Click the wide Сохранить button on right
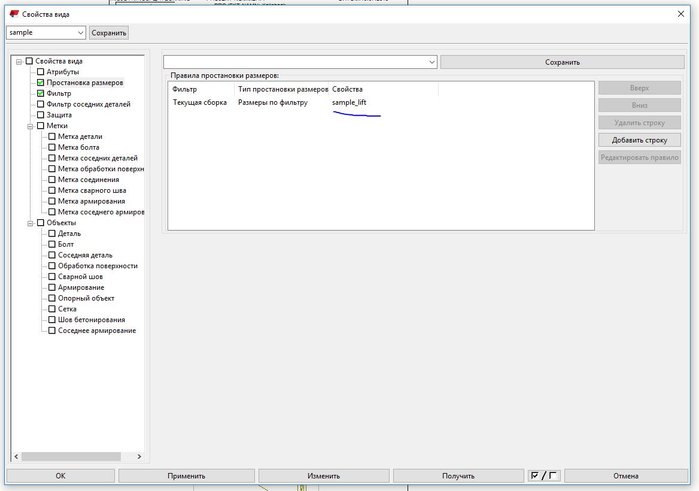The height and width of the screenshot is (491, 699). 562,62
